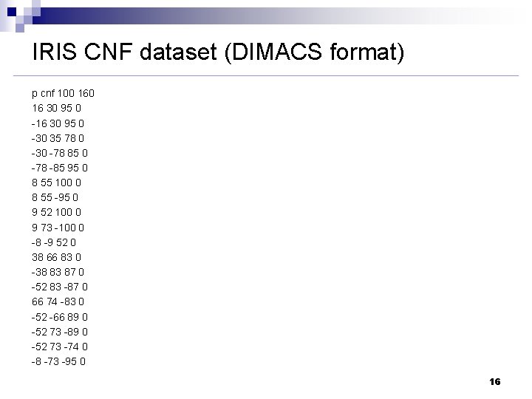This screenshot has height=399, width=532.
Task: Select the line "-8 -9 52 0"
Action: click(54, 242)
